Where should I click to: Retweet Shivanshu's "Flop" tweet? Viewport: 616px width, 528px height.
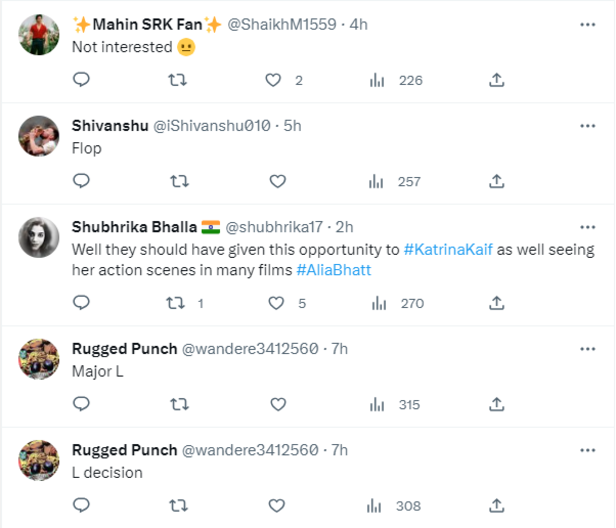tap(179, 181)
